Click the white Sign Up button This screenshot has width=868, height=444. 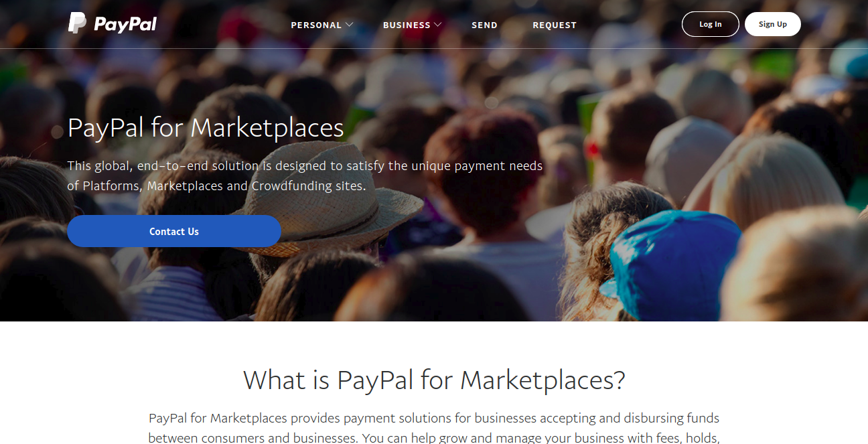[773, 24]
